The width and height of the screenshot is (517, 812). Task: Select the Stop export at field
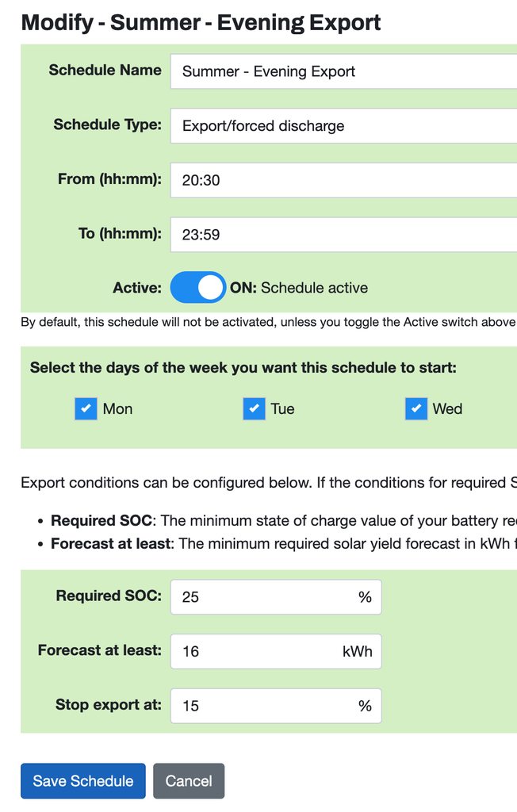click(275, 705)
